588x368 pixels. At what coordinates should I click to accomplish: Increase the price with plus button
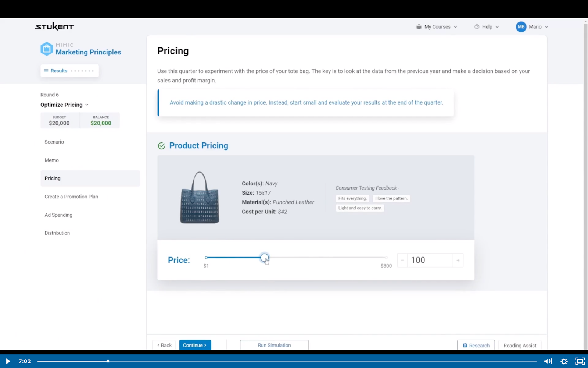(458, 260)
